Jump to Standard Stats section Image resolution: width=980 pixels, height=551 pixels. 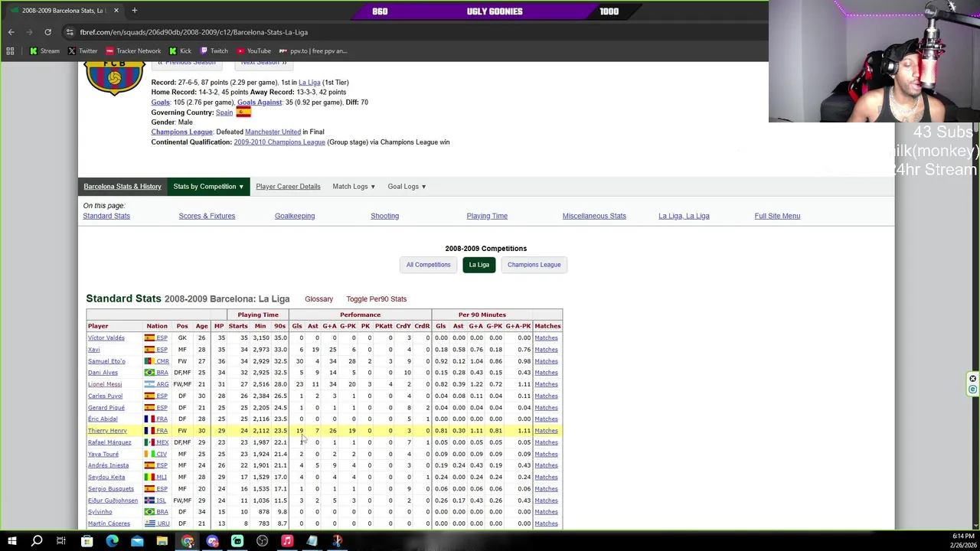106,216
